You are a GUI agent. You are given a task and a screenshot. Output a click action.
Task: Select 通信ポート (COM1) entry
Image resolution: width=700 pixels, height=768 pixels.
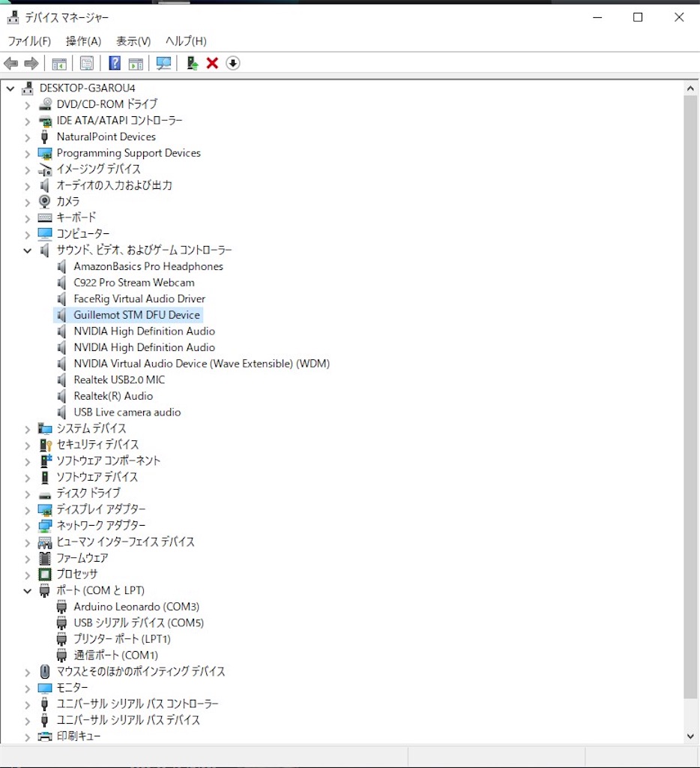pos(115,655)
